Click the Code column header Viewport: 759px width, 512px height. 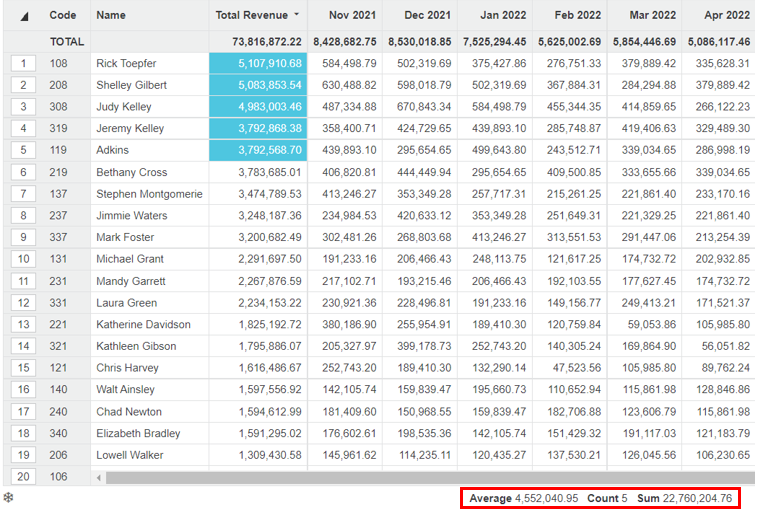63,15
